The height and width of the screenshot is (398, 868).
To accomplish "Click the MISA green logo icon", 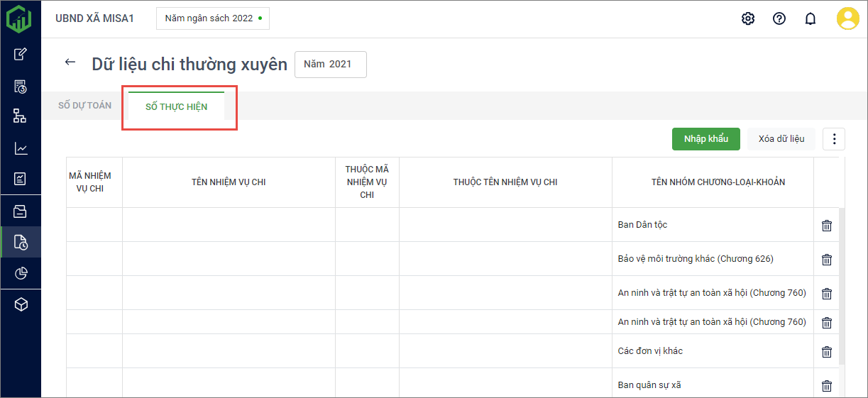I will click(20, 18).
